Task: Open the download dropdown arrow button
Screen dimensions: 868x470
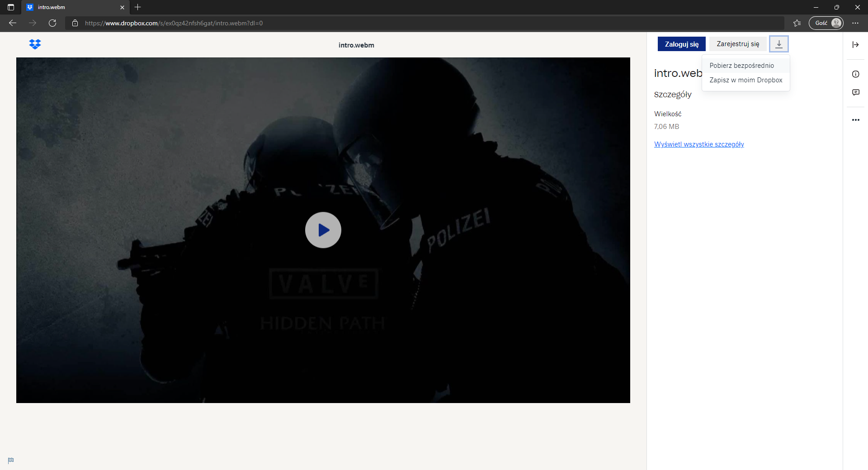Action: [778, 44]
